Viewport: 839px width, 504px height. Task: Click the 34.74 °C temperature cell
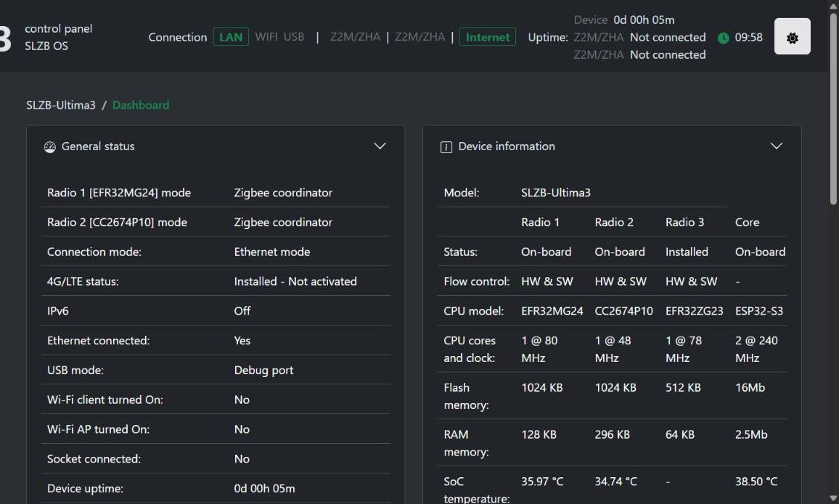tap(616, 482)
